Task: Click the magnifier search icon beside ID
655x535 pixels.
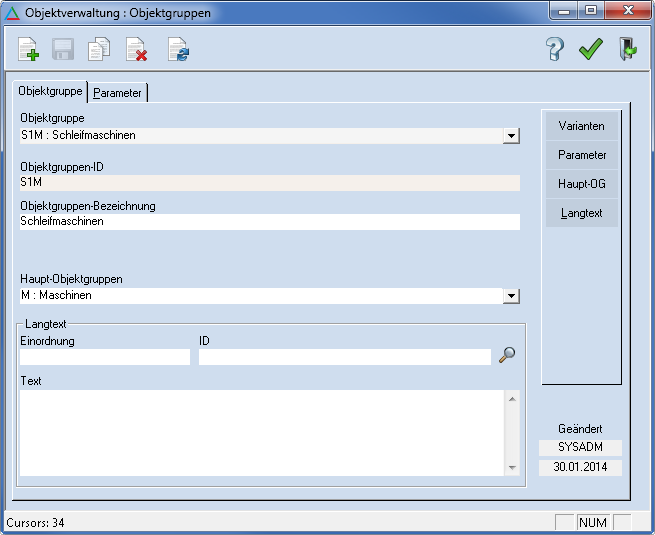Action: [x=507, y=355]
